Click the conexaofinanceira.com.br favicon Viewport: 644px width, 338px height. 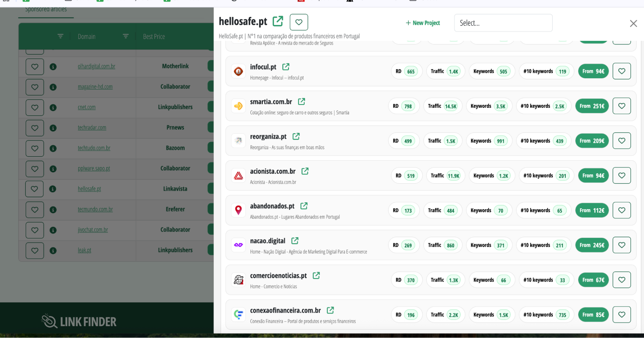coord(238,315)
